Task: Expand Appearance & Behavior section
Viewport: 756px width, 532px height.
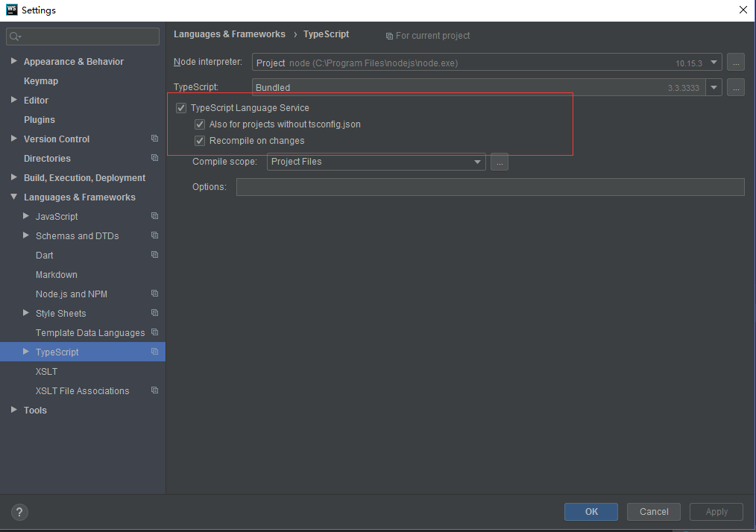Action: (14, 61)
